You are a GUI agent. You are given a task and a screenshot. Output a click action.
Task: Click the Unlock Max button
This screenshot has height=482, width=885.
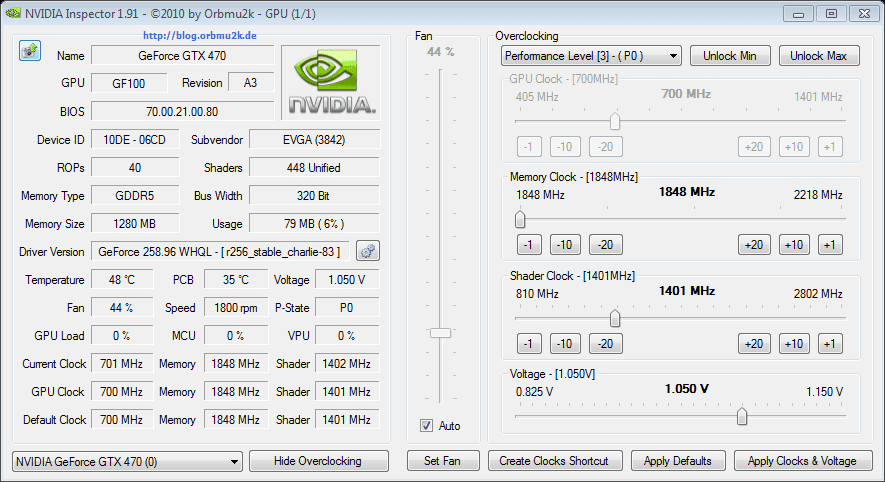[x=819, y=56]
